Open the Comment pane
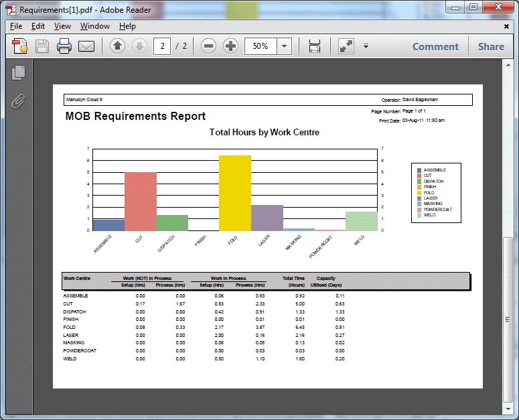Screen dimensions: 519x420 coord(435,46)
